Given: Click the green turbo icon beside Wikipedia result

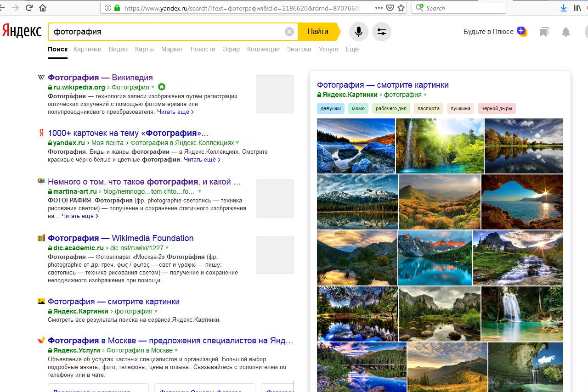Looking at the screenshot, I should (161, 87).
